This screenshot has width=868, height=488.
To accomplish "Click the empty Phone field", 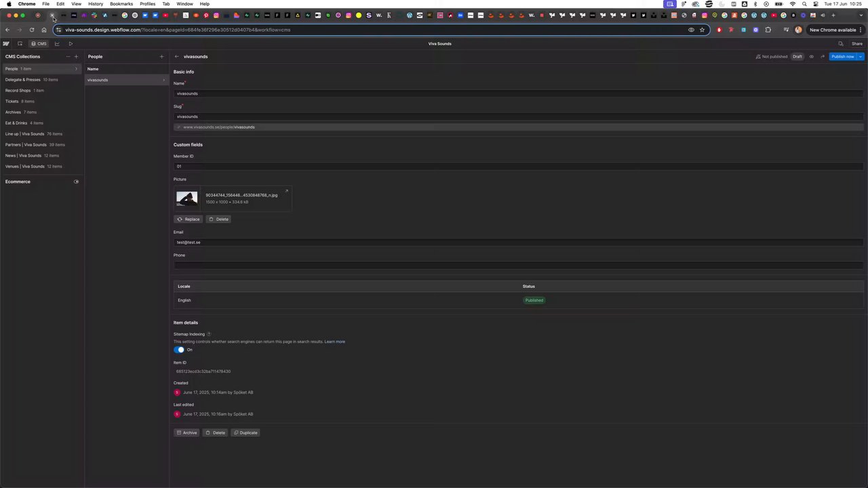I will [518, 265].
